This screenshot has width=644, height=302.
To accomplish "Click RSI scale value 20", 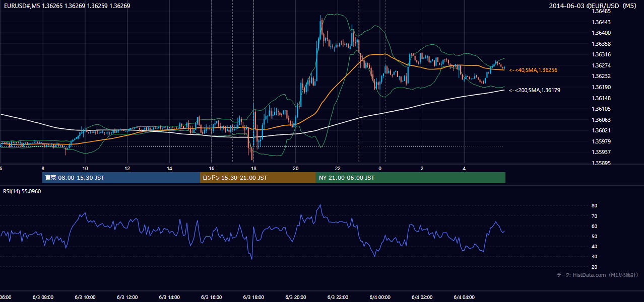I will [595, 267].
